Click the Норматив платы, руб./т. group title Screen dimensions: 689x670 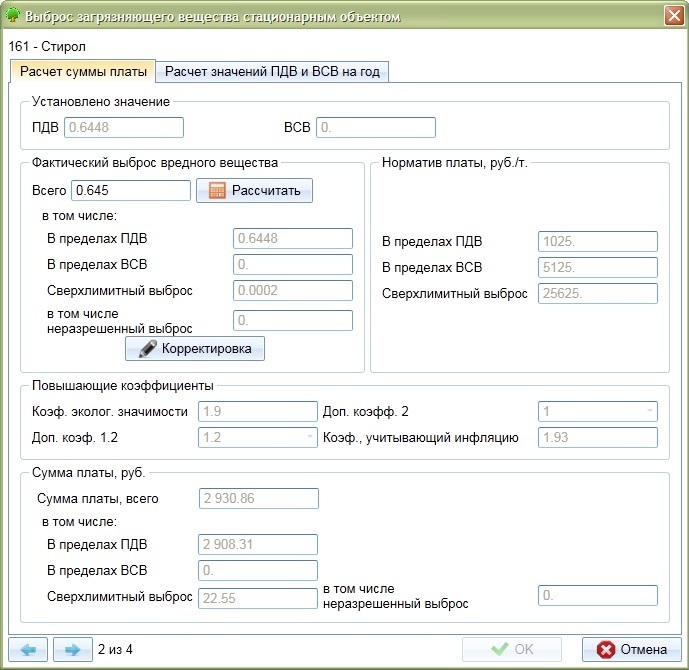click(x=454, y=163)
